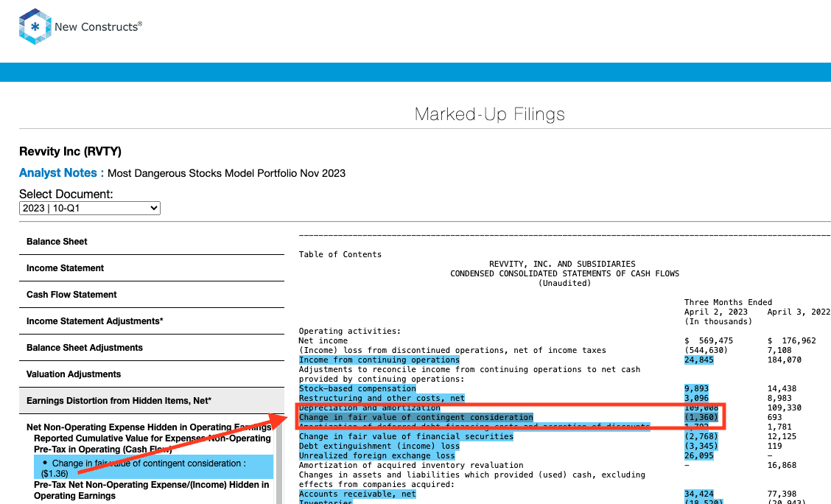Click 'Debt extinguishment (income) loss' line
This screenshot has height=504, width=831.
379,446
